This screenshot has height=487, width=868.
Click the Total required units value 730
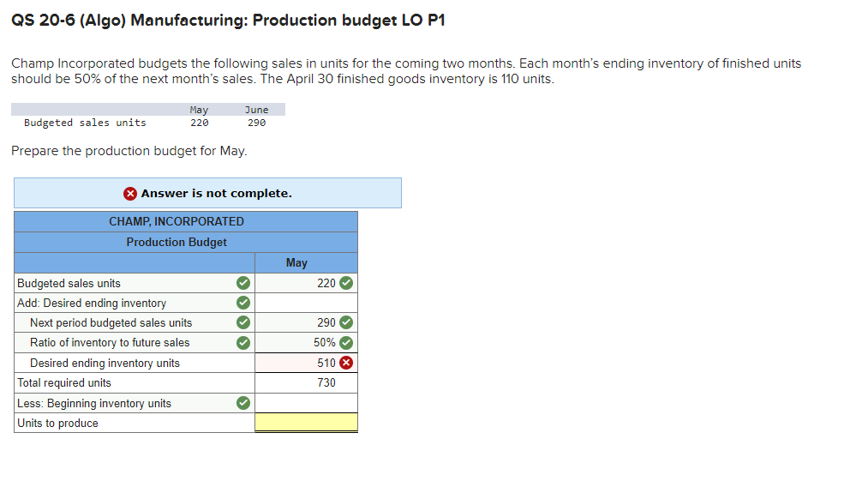pyautogui.click(x=326, y=383)
